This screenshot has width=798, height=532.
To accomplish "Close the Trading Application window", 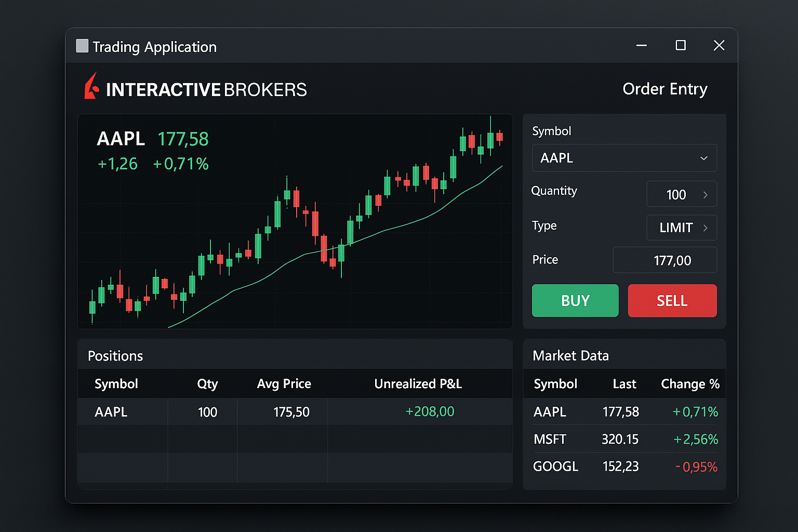I will coord(719,46).
